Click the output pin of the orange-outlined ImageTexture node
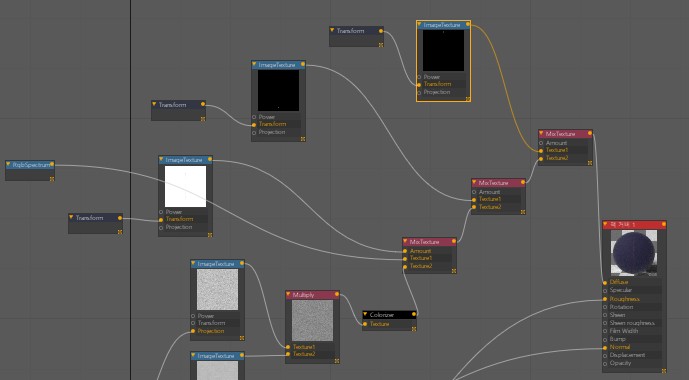 [x=468, y=25]
